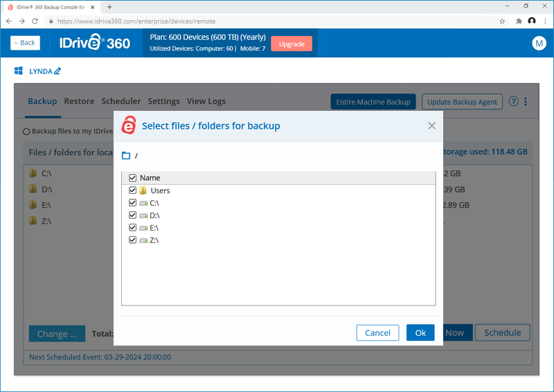Open the View Logs tab

click(x=206, y=101)
